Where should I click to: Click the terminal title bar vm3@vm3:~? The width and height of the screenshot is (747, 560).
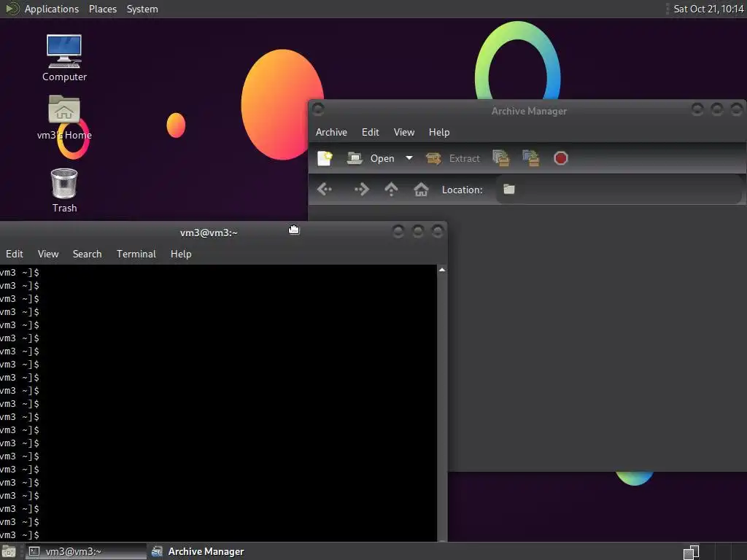click(x=209, y=233)
